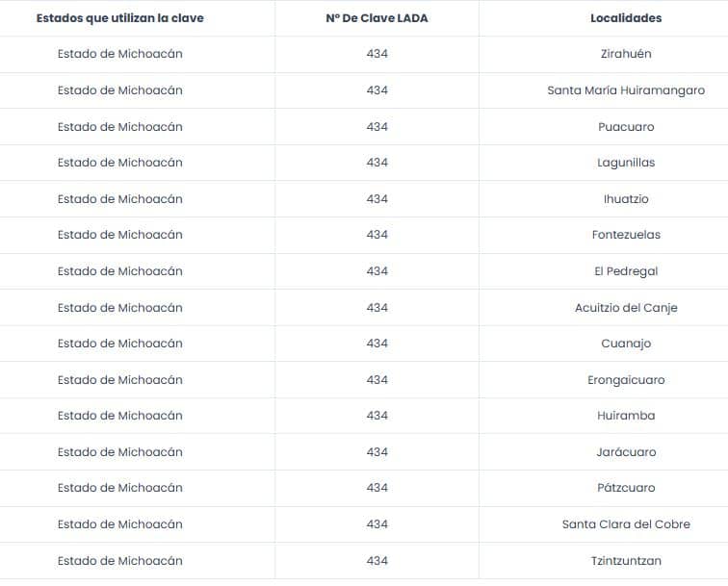Click Santa Clara del Cobre
This screenshot has height=586, width=728.
626,524
